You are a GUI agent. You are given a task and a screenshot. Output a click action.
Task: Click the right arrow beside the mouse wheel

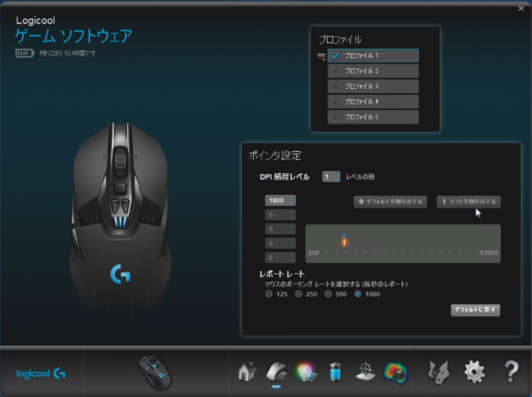pyautogui.click(x=136, y=157)
